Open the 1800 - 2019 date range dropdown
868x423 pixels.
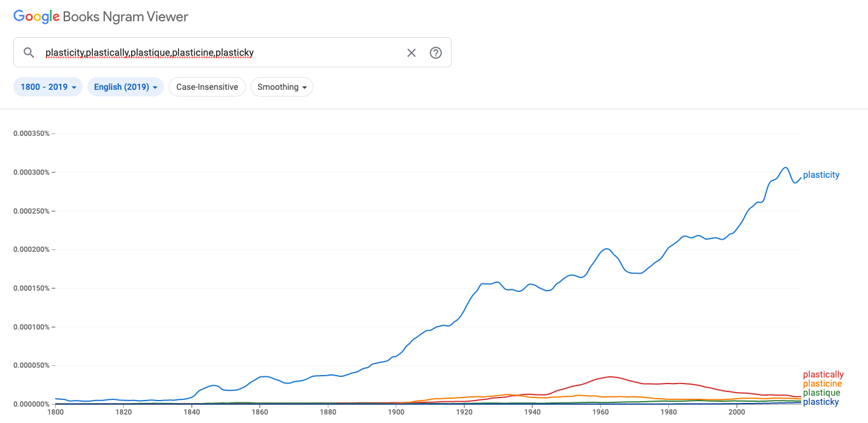pos(48,87)
